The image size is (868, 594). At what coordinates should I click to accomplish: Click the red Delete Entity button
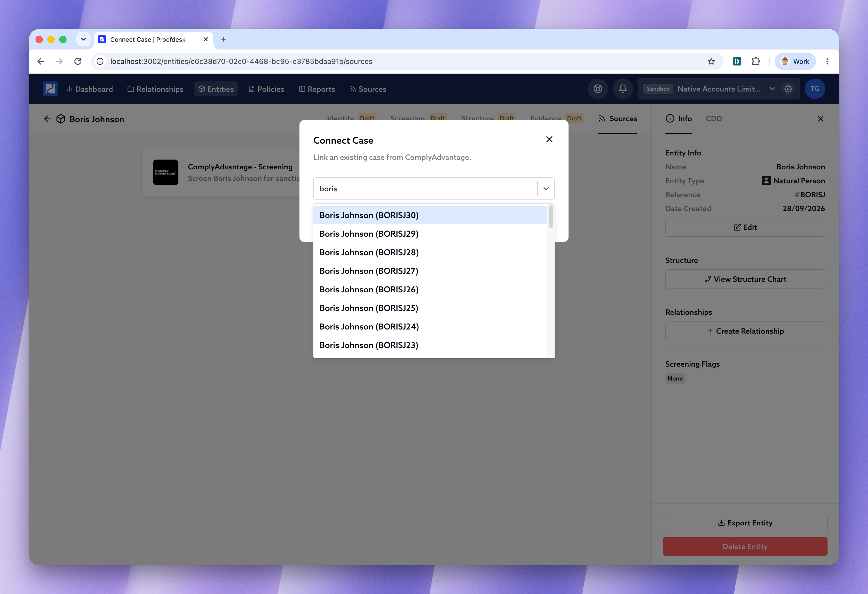[745, 547]
